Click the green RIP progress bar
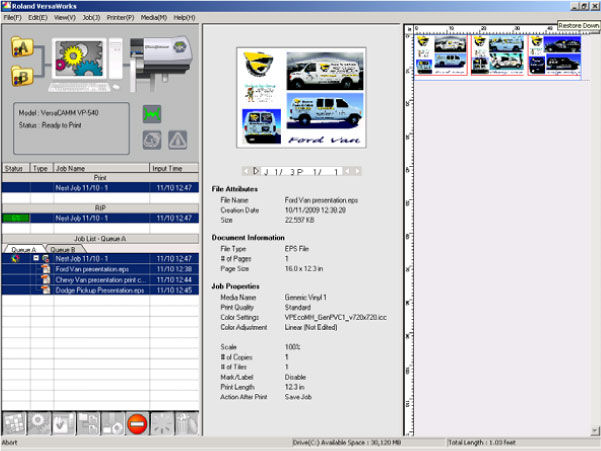 pyautogui.click(x=16, y=218)
